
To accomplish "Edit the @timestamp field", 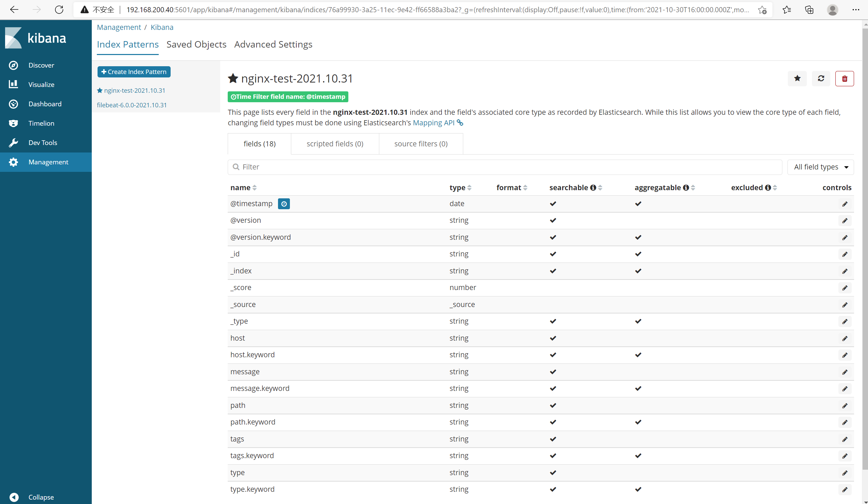I will (x=845, y=204).
